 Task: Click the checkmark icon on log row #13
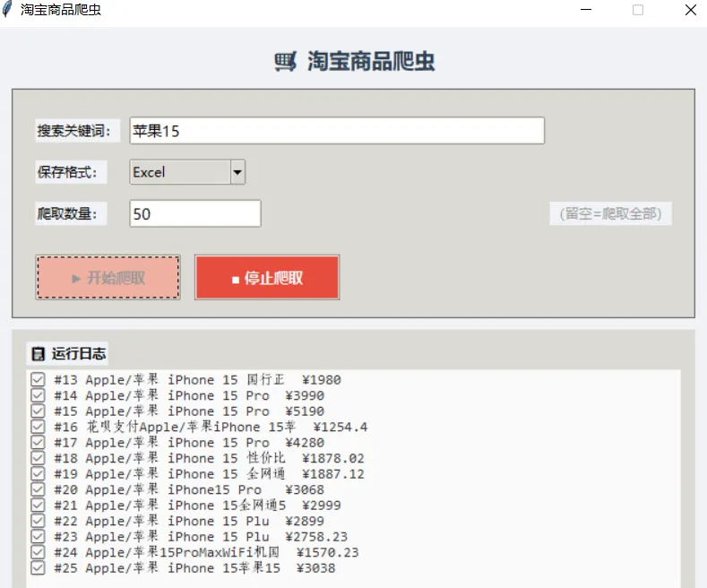[x=38, y=380]
